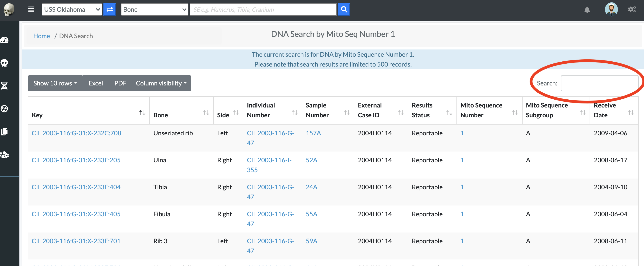
Task: Open the copy documents icon in sidebar
Action: [x=4, y=132]
